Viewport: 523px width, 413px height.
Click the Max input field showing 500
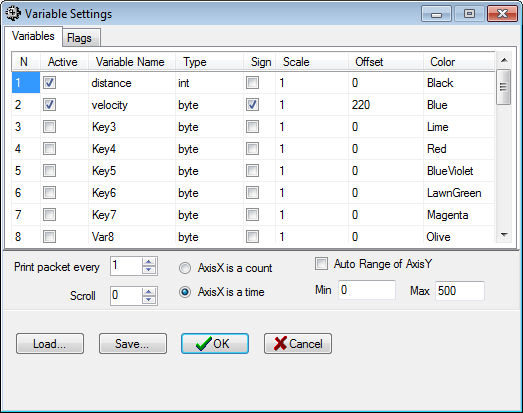(x=460, y=291)
